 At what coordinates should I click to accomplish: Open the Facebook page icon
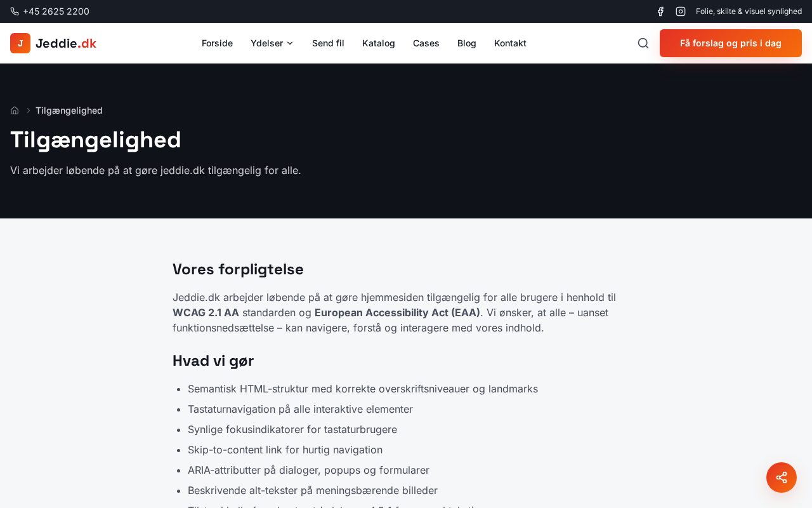660,11
